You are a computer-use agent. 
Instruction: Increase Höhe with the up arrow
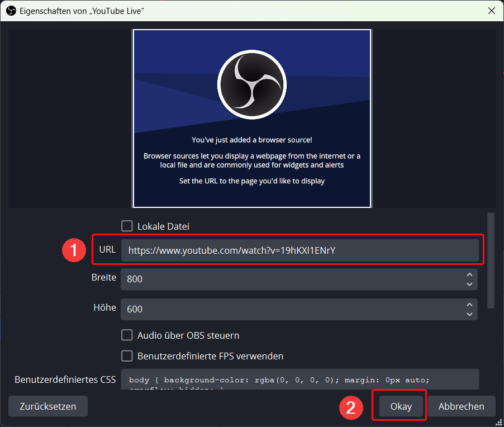click(469, 305)
